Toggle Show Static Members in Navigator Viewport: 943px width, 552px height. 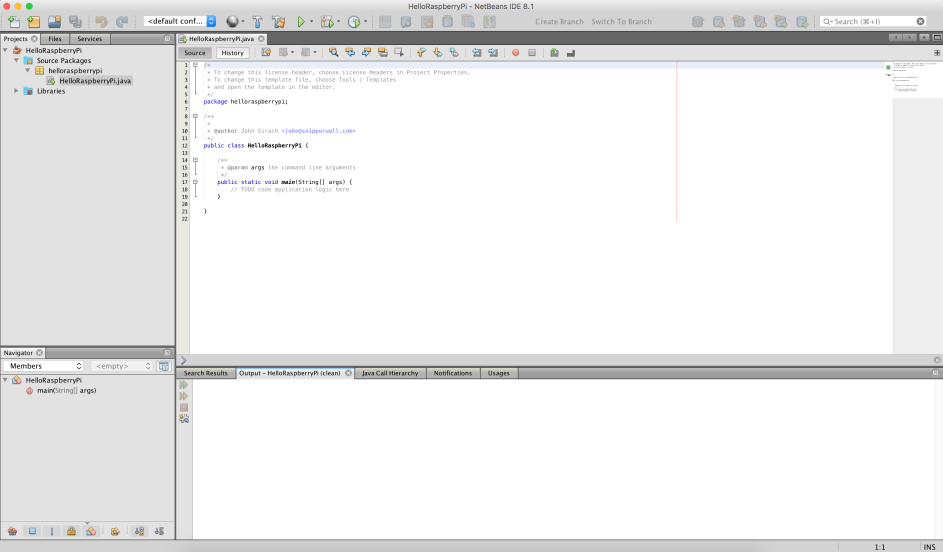52,532
